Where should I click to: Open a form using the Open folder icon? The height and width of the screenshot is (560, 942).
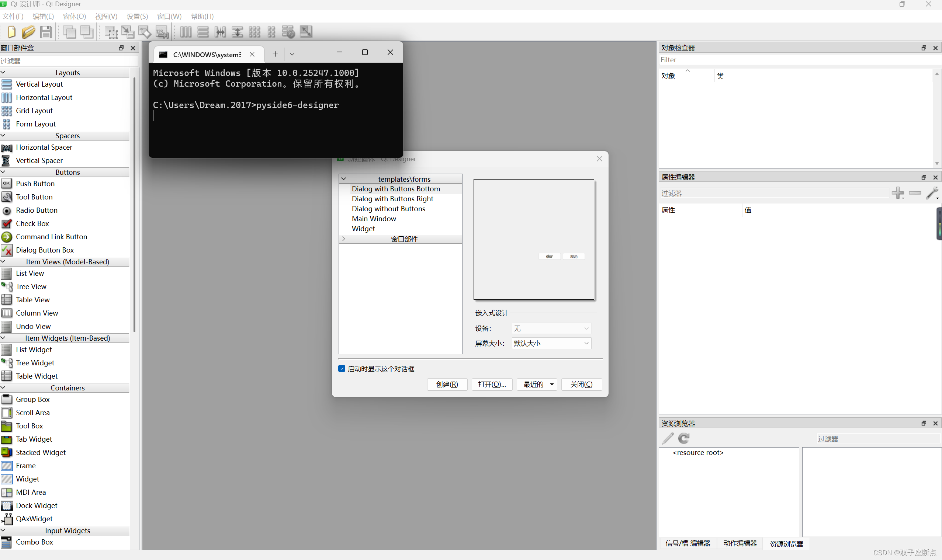29,32
